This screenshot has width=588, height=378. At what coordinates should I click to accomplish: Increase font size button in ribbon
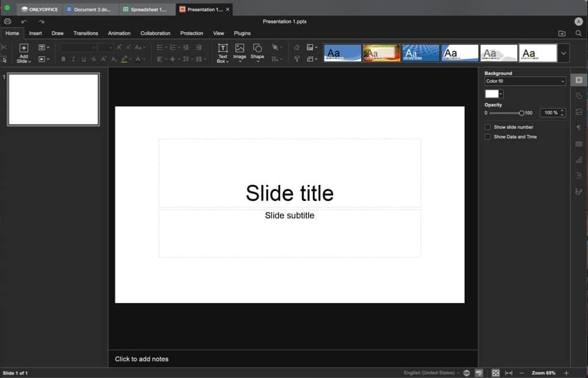119,47
